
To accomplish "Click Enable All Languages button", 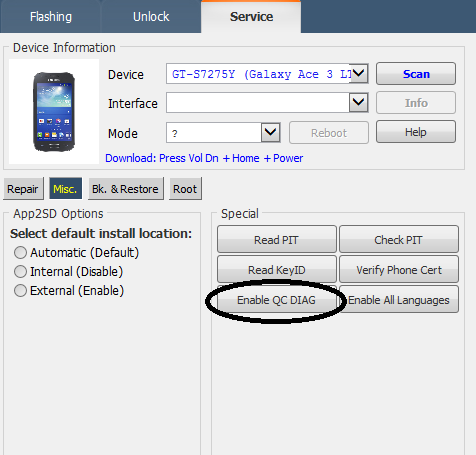I will (399, 300).
